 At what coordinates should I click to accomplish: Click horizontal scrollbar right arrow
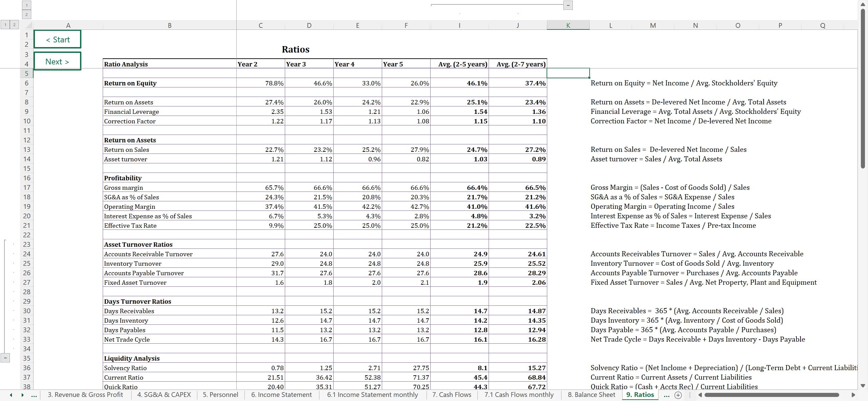pos(853,395)
